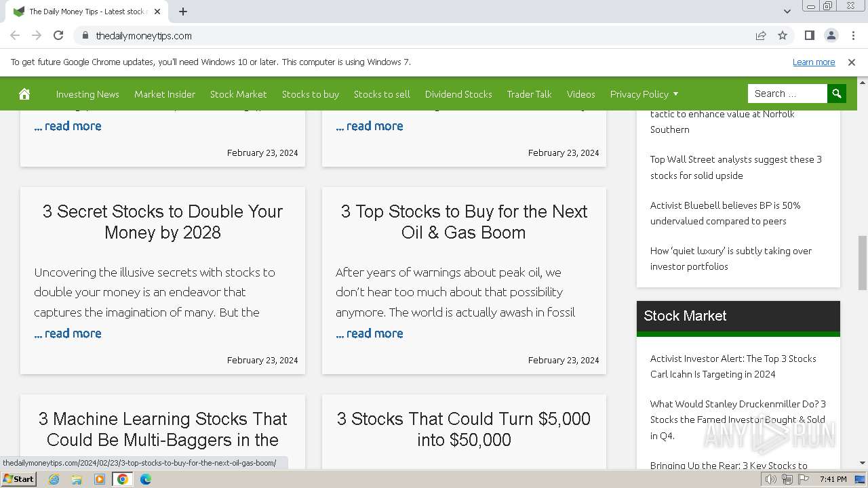
Task: Open Internet Explorer from the taskbar
Action: point(54,479)
